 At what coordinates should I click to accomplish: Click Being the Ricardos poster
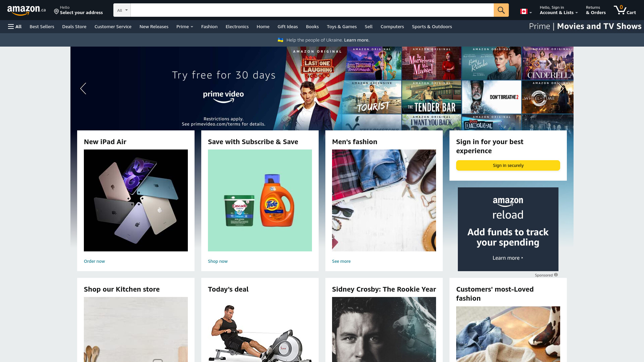pyautogui.click(x=492, y=63)
